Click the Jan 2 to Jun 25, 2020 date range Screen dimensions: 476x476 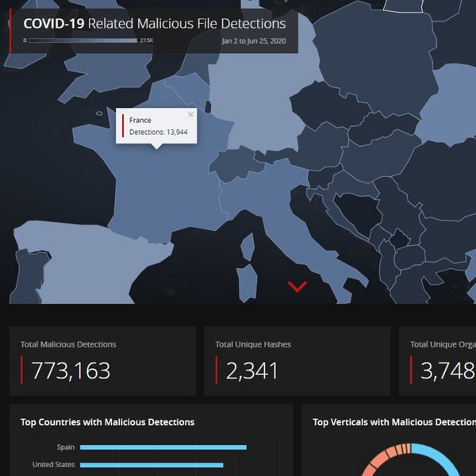(x=254, y=41)
